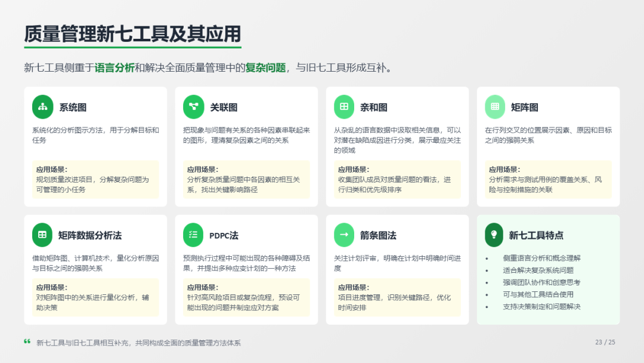Select the 矩阵图 card heading
Screen dimensions: 644x363
pos(524,107)
